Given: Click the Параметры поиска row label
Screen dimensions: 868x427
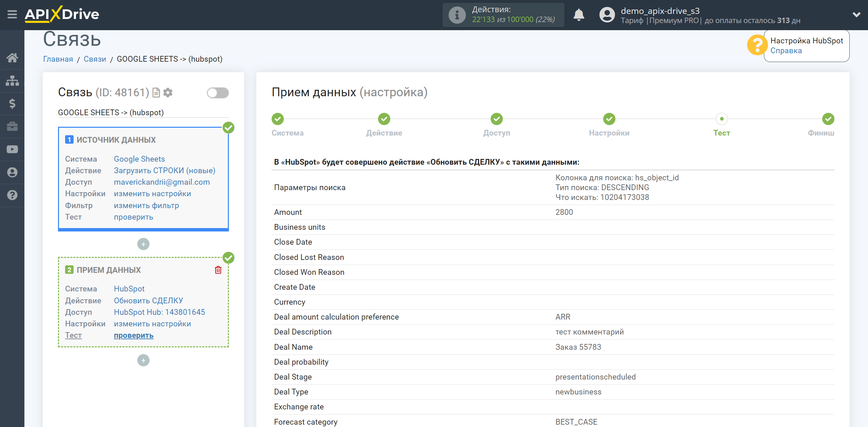Looking at the screenshot, I should coord(310,187).
